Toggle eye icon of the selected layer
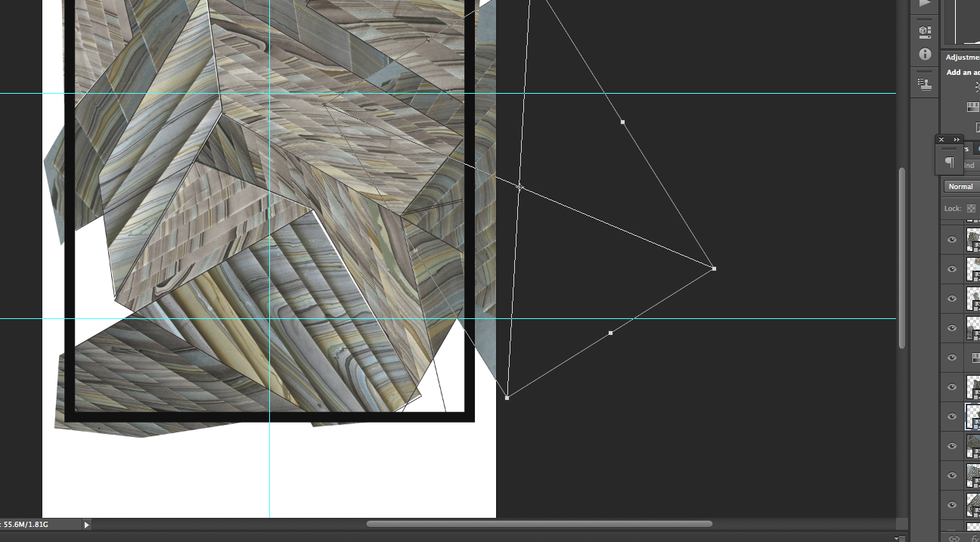Viewport: 980px width, 542px height. click(x=952, y=417)
